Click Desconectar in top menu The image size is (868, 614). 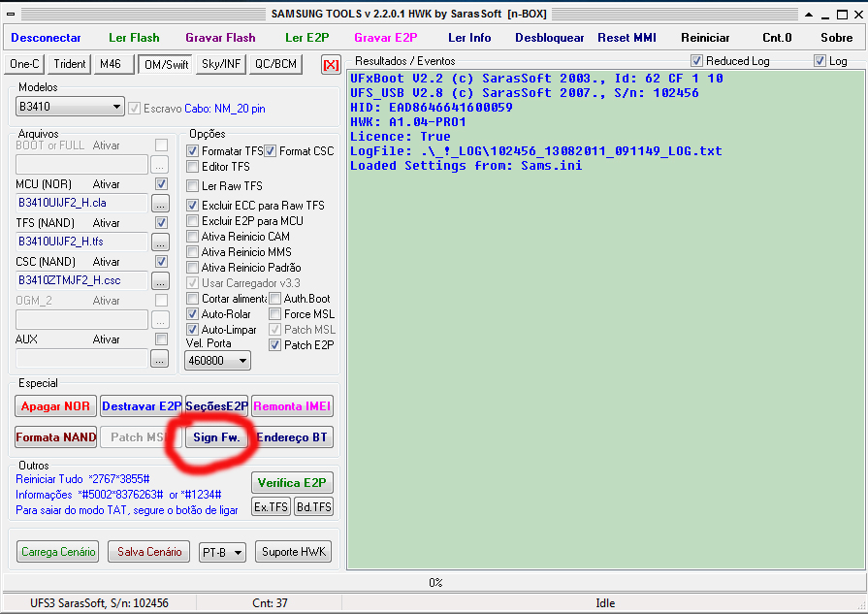(x=46, y=38)
